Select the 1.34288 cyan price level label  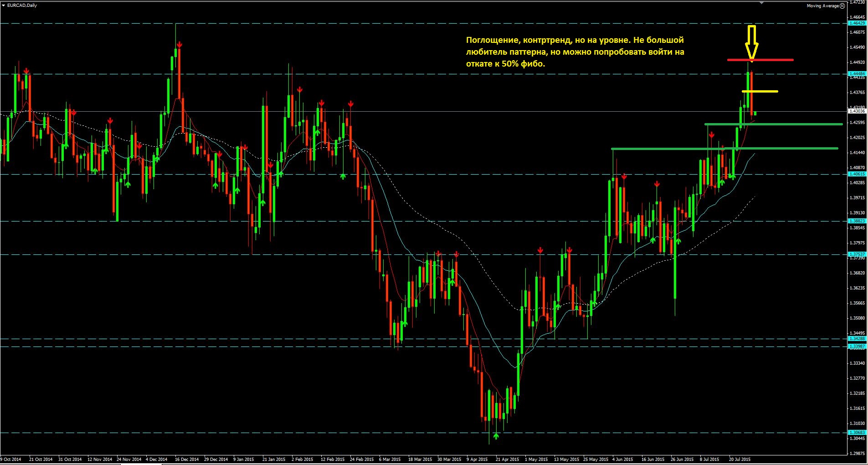(857, 339)
